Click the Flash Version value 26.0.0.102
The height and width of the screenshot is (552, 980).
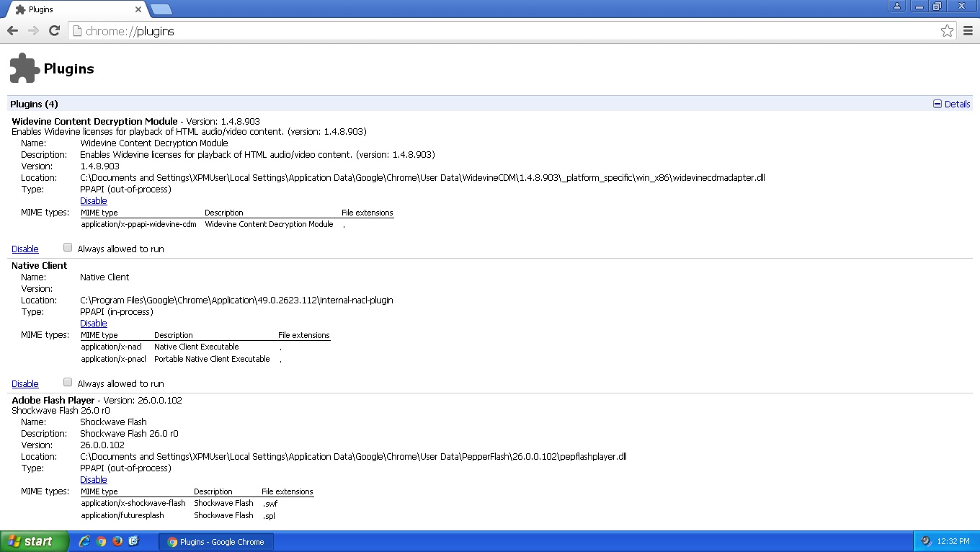[x=102, y=445]
